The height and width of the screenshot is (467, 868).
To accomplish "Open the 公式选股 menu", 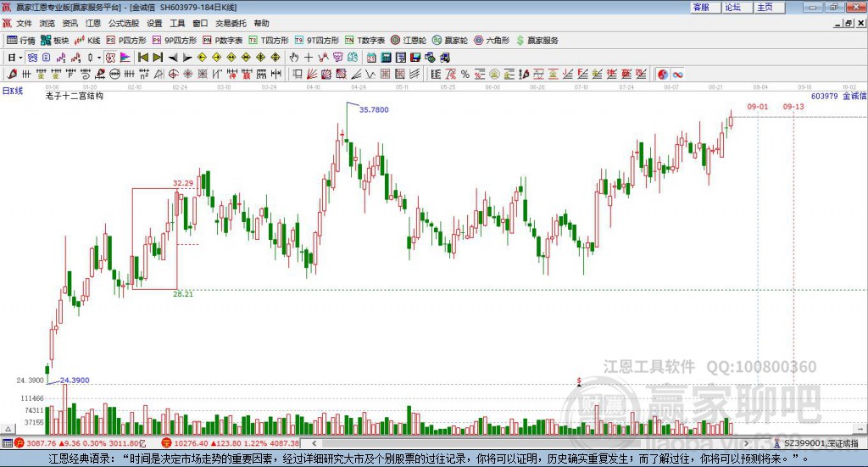I will 124,23.
